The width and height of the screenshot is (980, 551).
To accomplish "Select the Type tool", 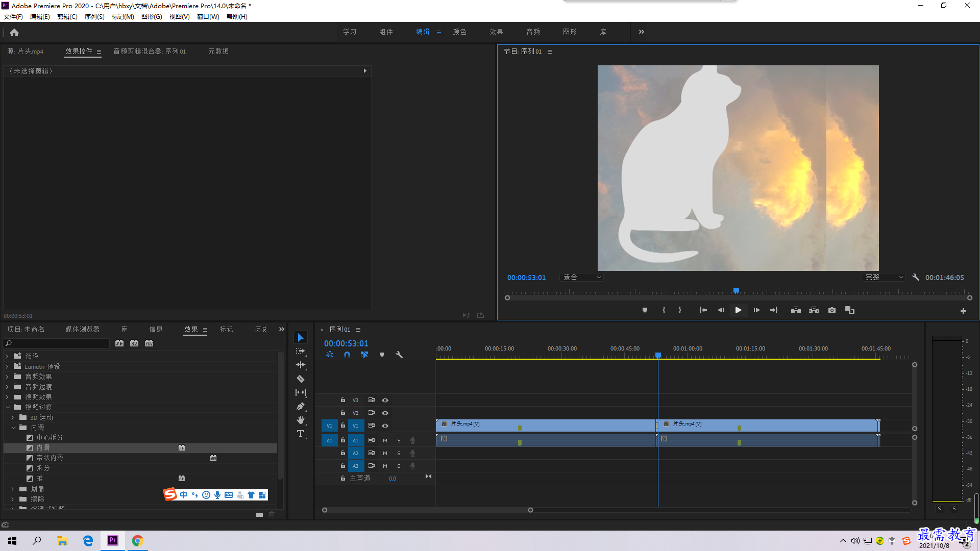I will pyautogui.click(x=301, y=434).
